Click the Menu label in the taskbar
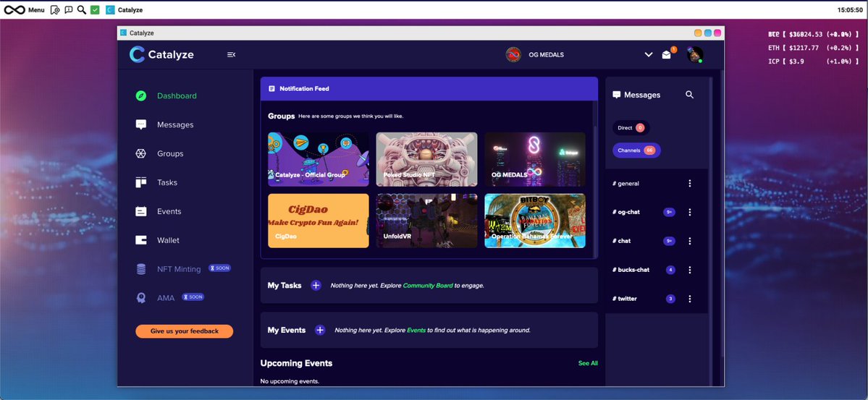The width and height of the screenshot is (868, 400). pyautogui.click(x=36, y=10)
